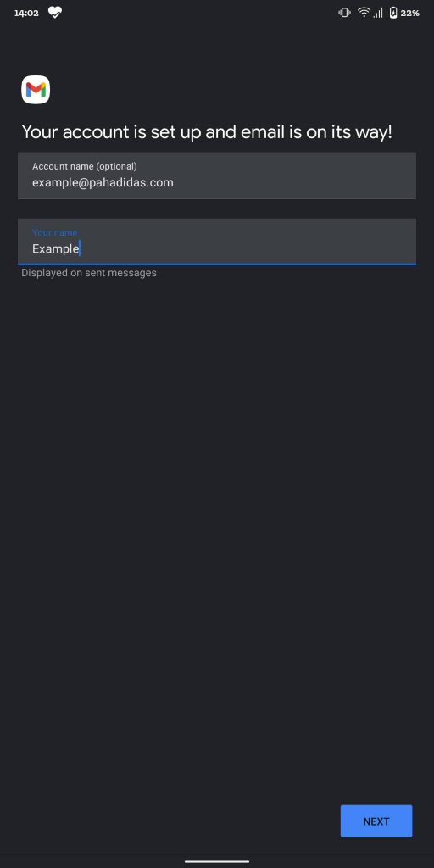Tap the heart health icon in status bar

point(55,12)
